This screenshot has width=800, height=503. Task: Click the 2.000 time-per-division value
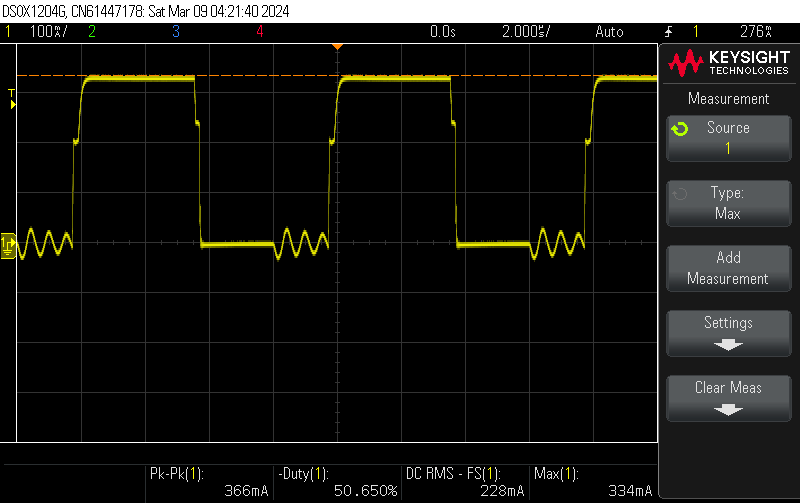coord(526,32)
